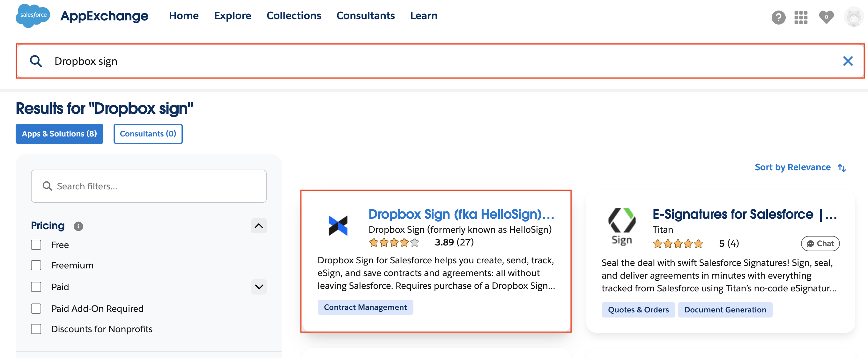The image size is (868, 358).
Task: Click the Titan Sign app logo
Action: pos(622,226)
